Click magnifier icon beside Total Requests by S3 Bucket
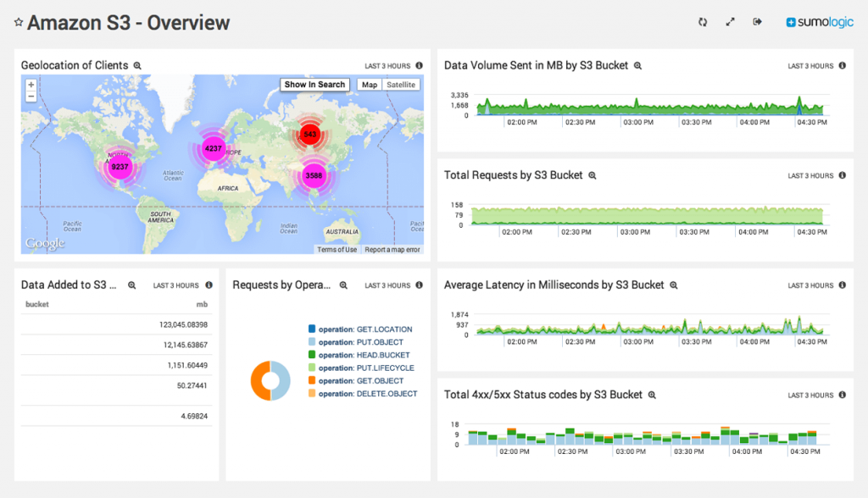This screenshot has width=868, height=498. [593, 175]
